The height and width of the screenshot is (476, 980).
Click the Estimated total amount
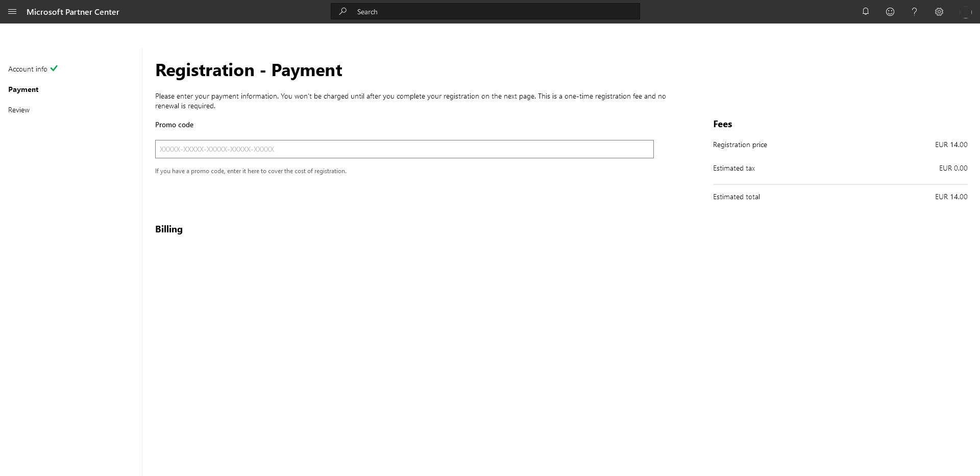pyautogui.click(x=951, y=196)
